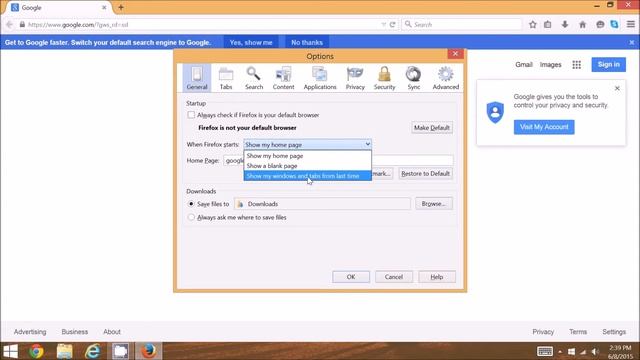Viewport: 640px width, 360px height.
Task: Open Google apps grid icon
Action: [576, 64]
